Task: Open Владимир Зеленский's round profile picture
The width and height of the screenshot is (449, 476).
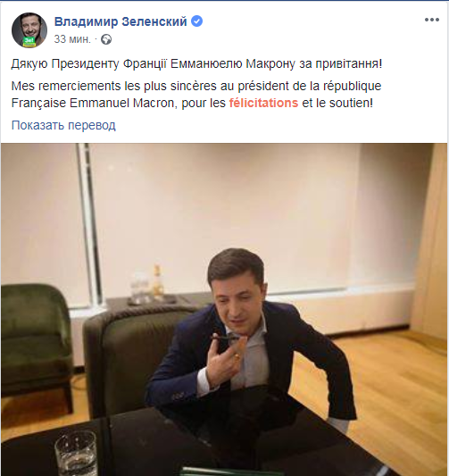Action: pyautogui.click(x=29, y=30)
